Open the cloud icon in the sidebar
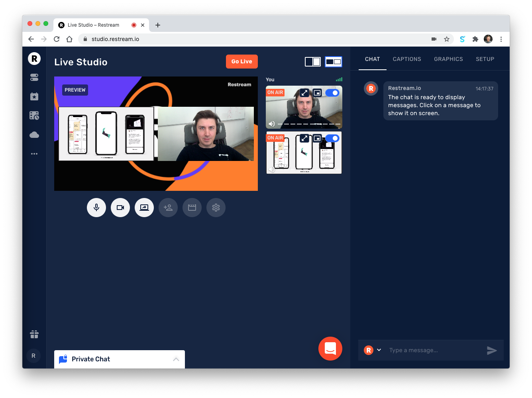The height and width of the screenshot is (398, 532). [x=34, y=135]
